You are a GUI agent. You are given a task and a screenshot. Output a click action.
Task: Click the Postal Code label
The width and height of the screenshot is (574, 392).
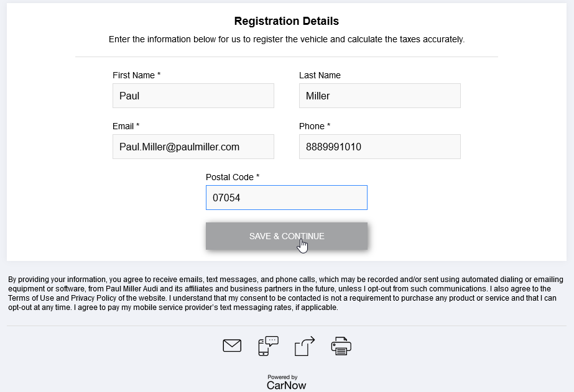click(x=233, y=177)
